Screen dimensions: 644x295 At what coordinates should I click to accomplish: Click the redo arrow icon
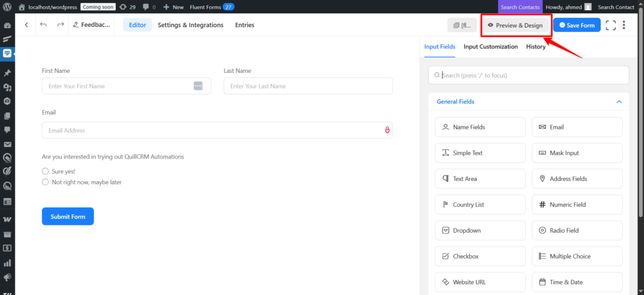click(x=60, y=25)
